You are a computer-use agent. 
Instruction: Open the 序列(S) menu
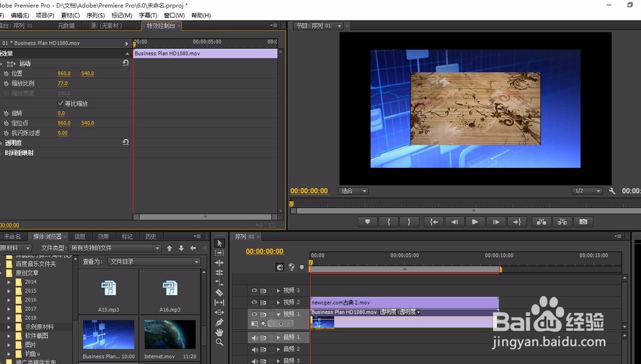click(x=96, y=15)
